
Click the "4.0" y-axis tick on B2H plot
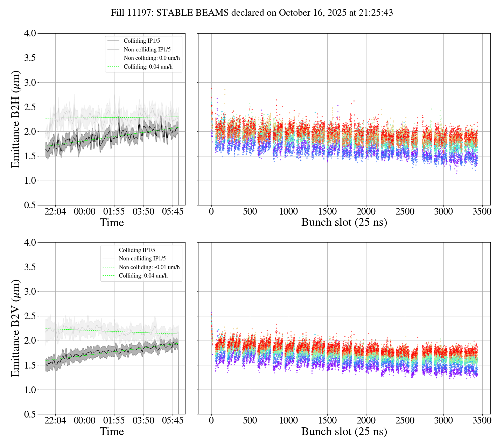30,34
